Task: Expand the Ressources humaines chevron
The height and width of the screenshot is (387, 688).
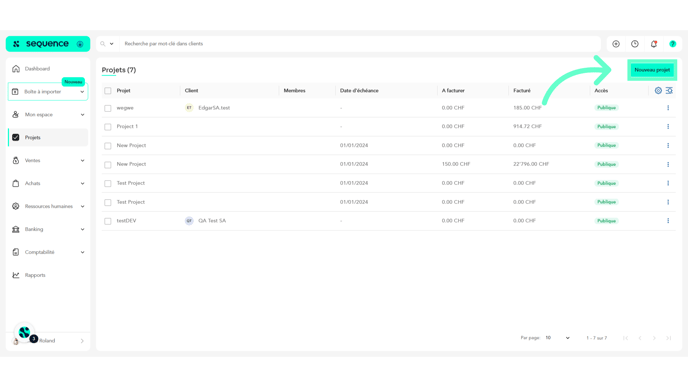Action: click(x=82, y=206)
